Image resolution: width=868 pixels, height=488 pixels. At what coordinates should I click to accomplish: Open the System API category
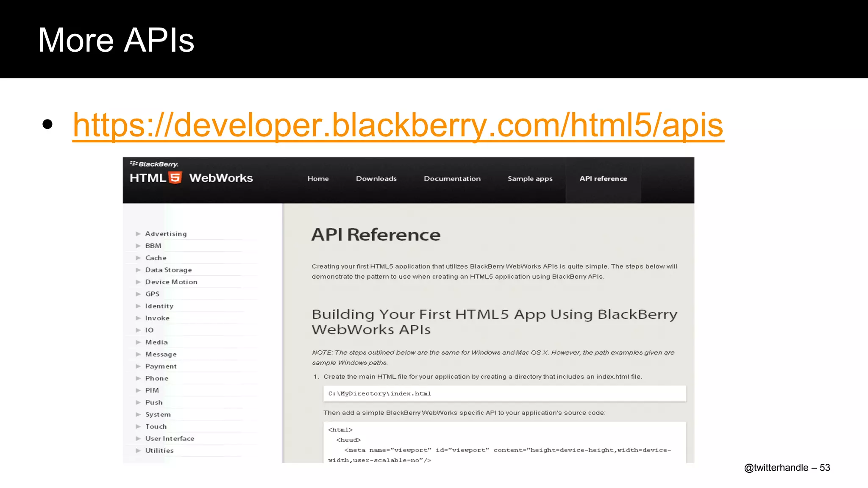(158, 415)
